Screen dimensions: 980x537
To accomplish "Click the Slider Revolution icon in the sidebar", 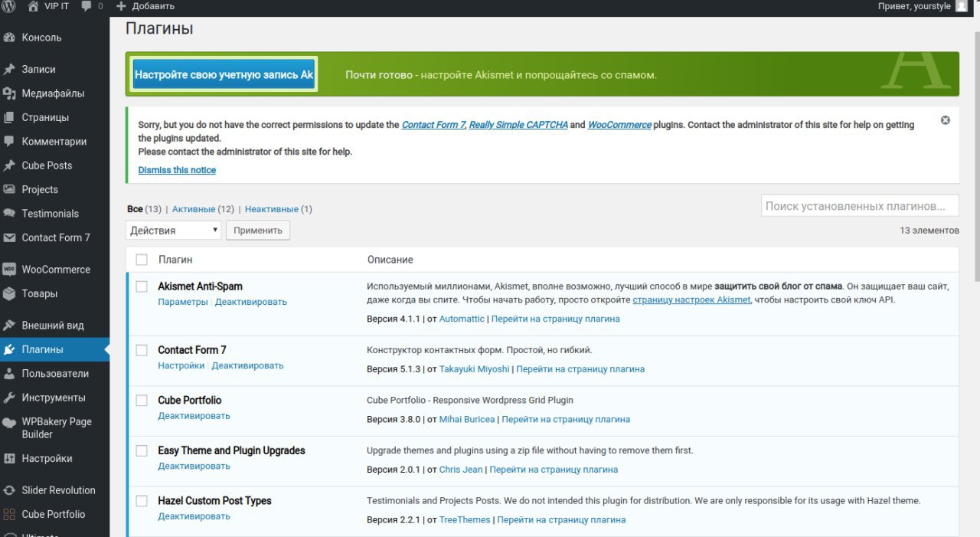I will tap(9, 490).
